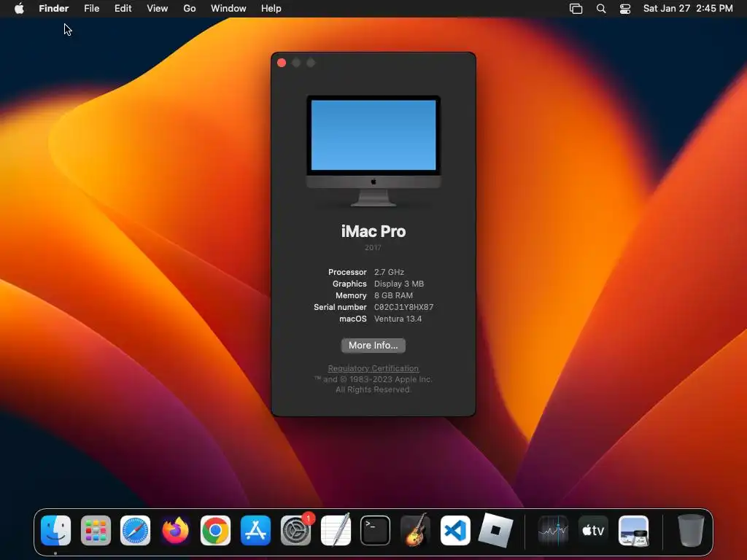Click the date and time in menu bar
The height and width of the screenshot is (560, 747).
688,9
